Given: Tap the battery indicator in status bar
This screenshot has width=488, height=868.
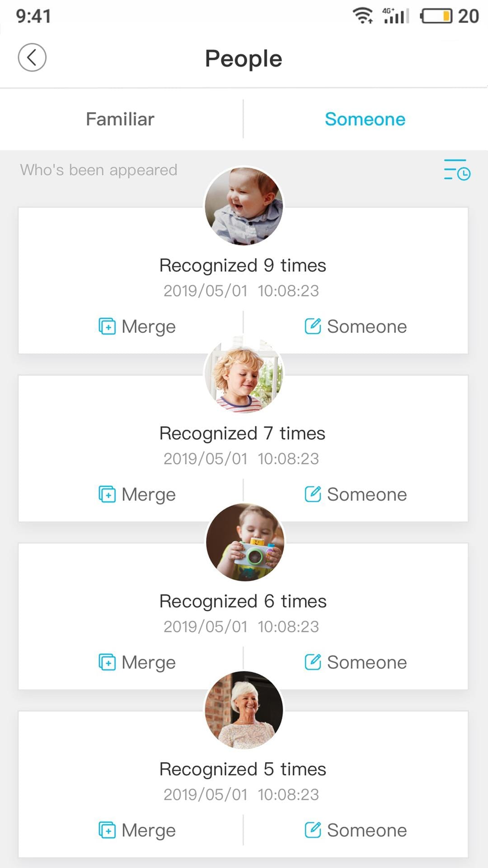Looking at the screenshot, I should [x=436, y=16].
